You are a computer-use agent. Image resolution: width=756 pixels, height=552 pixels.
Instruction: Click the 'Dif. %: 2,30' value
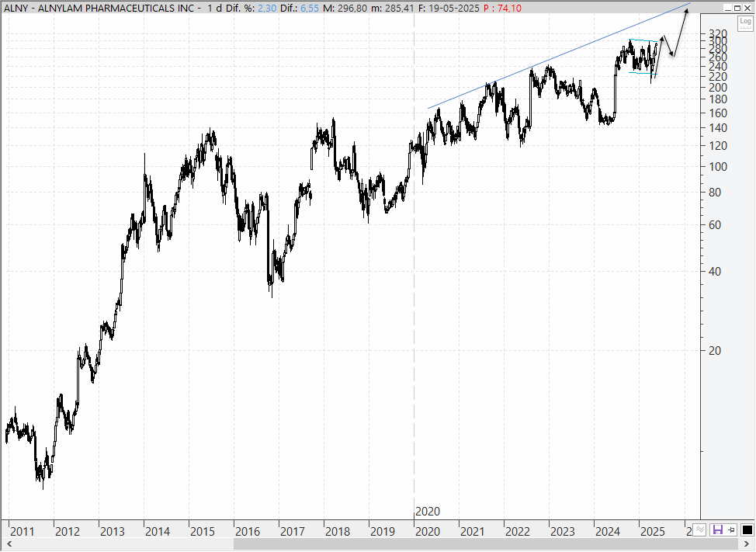(x=251, y=8)
